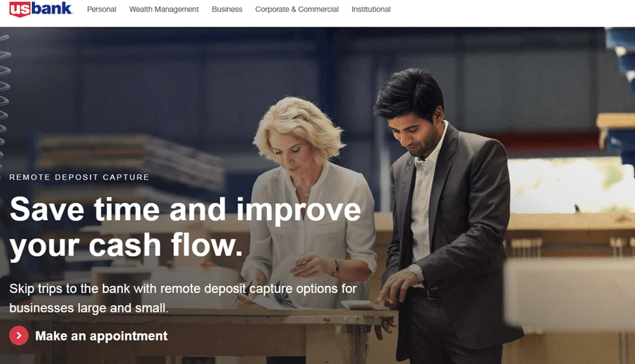The width and height of the screenshot is (635, 364).
Task: Click the 'your cash flow.' headline line
Action: click(x=126, y=246)
